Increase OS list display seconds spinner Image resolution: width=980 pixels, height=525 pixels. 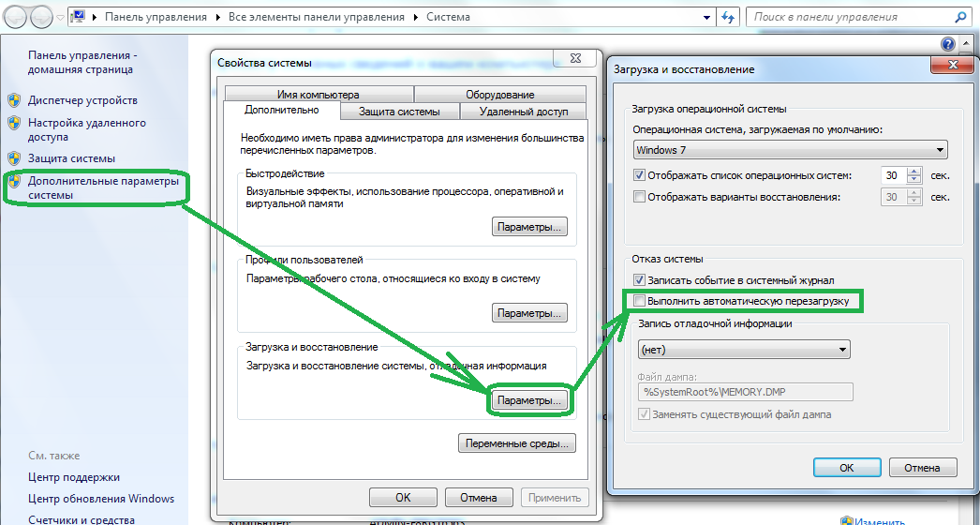click(x=913, y=172)
